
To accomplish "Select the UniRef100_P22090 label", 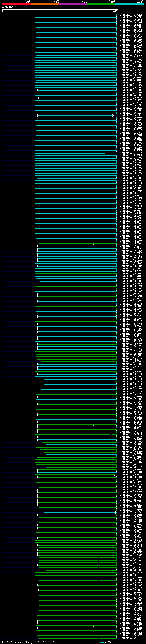I will 131,286.
